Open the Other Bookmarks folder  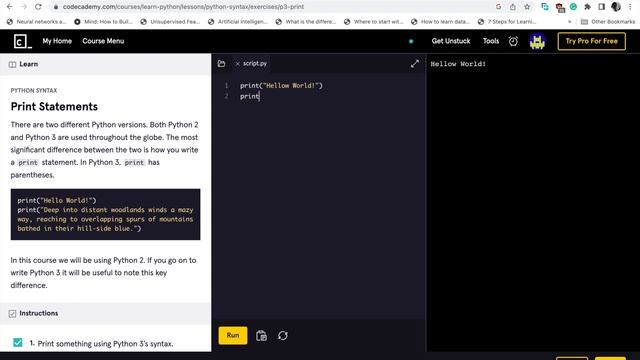pos(608,22)
